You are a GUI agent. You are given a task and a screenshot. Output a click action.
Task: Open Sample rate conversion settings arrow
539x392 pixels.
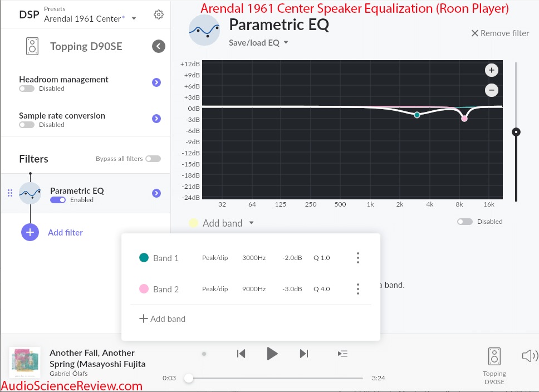tap(156, 119)
